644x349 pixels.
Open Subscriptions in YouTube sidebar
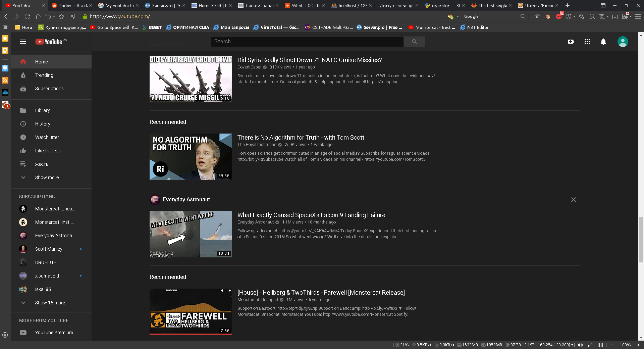tap(51, 89)
